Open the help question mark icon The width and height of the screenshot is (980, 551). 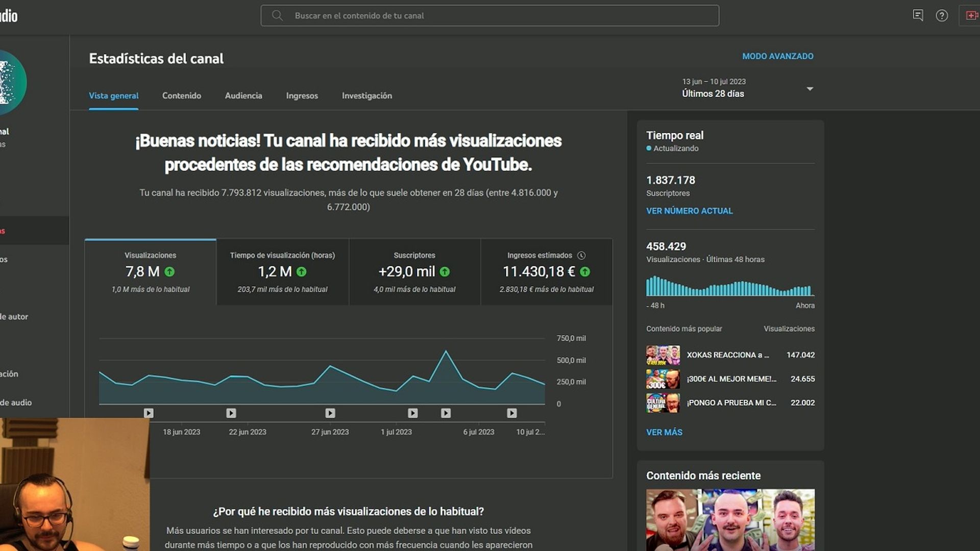click(942, 15)
